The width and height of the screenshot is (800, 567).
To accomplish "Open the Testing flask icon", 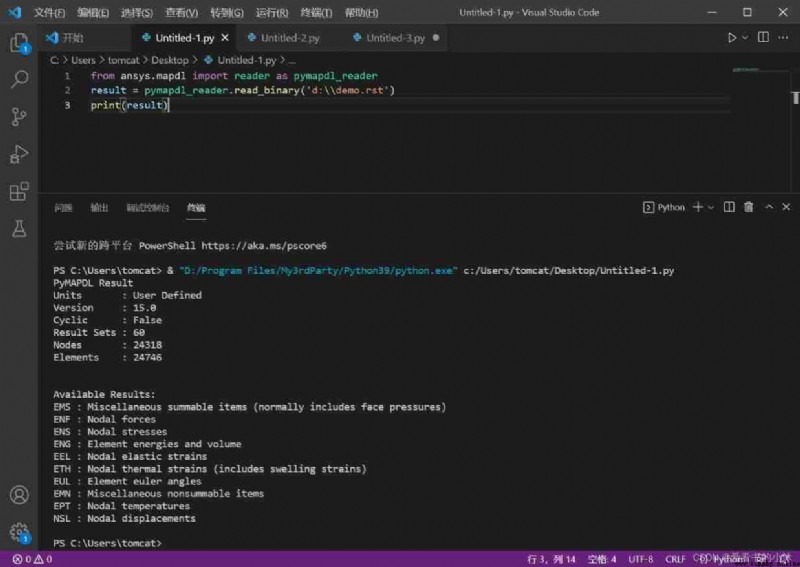I will point(19,229).
